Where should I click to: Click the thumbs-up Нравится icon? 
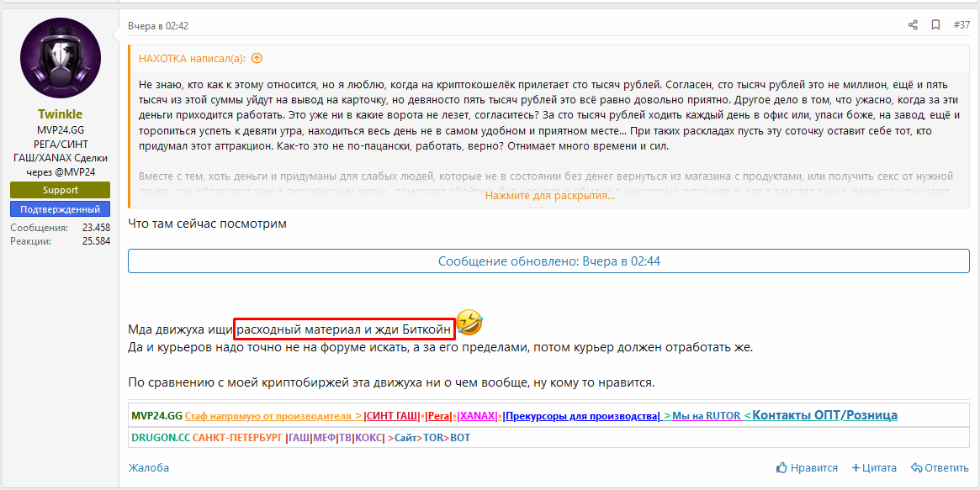point(781,468)
